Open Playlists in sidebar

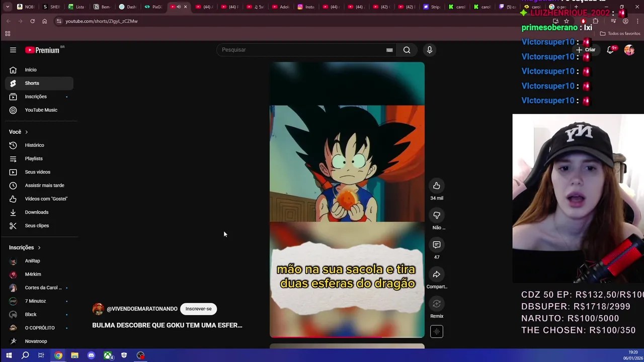tap(39, 158)
